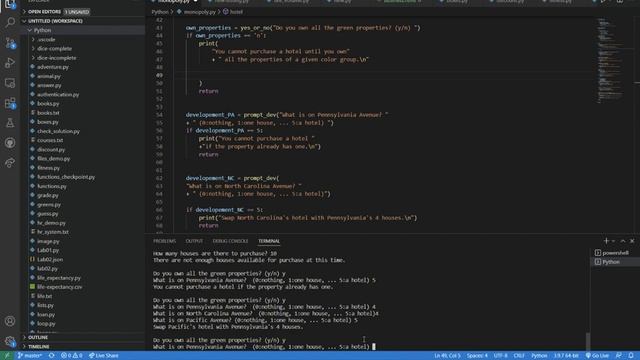Open loan.py in the explorer
Screen dimensions: 640x360
coord(82,314)
